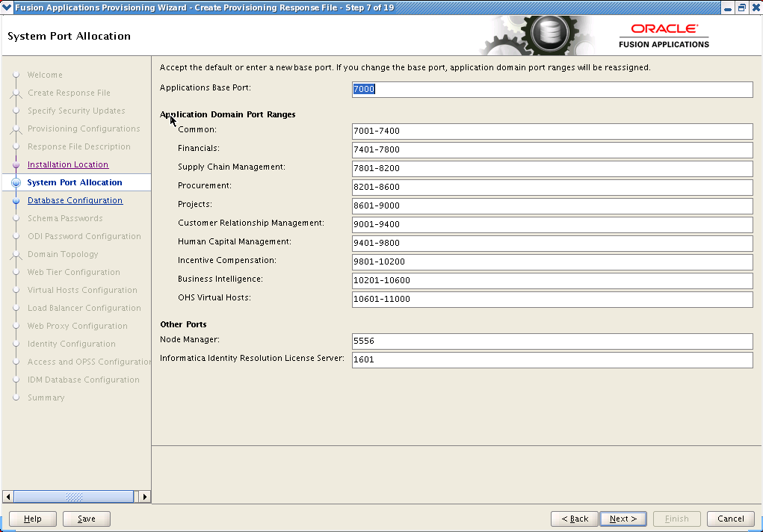Open the Installation Location step link
763x532 pixels.
[x=68, y=164]
